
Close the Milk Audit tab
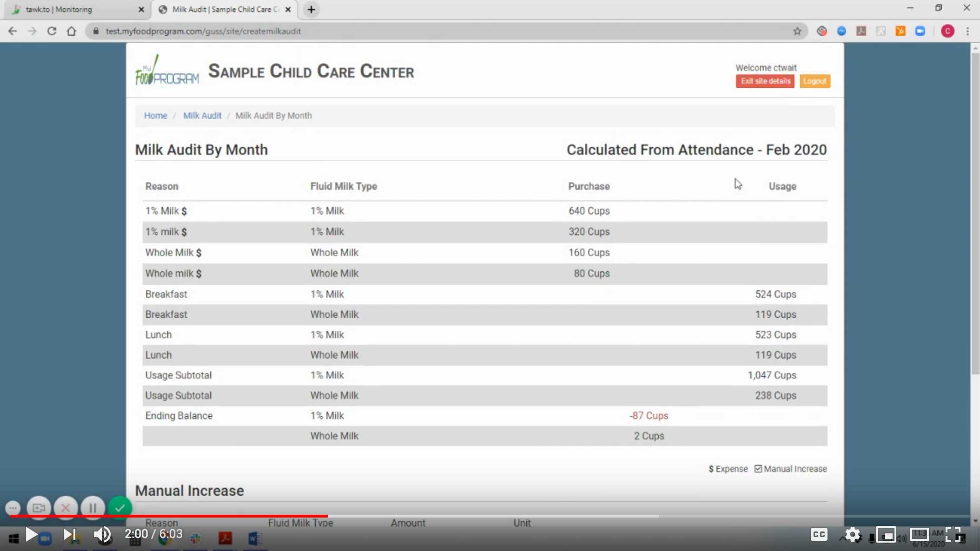288,9
